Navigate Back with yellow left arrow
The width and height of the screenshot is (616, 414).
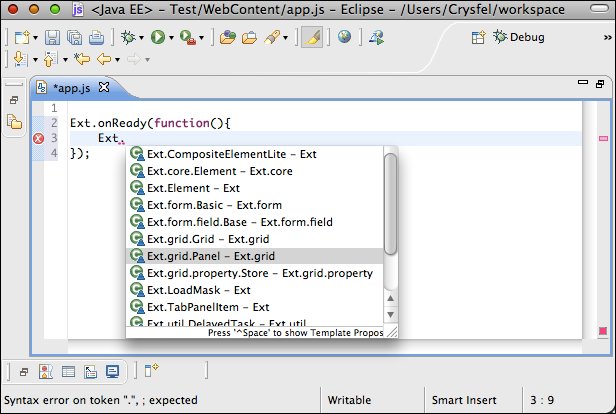coord(104,59)
